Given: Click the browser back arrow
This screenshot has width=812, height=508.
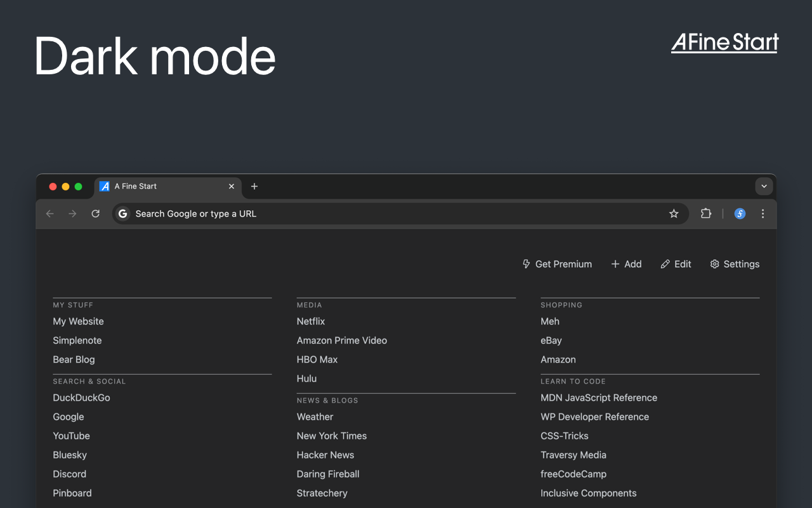Looking at the screenshot, I should point(50,214).
